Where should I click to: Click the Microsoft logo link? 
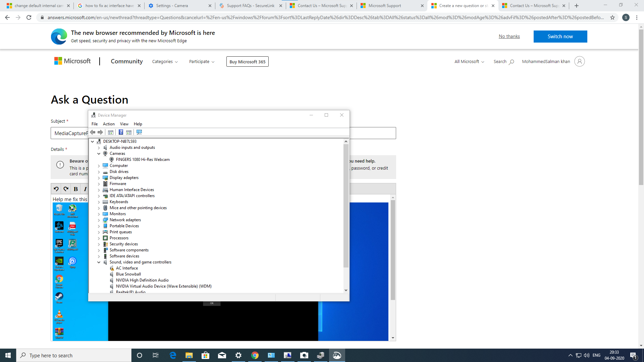[72, 61]
